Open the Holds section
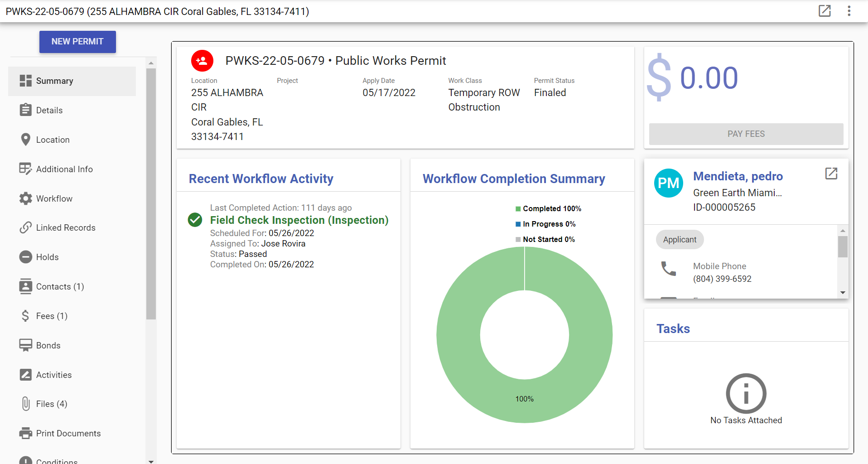 [x=47, y=257]
